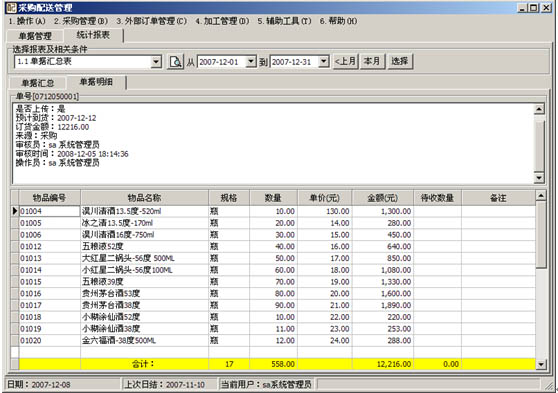Click the 本月 current month button
Viewport: 558px width, 393px height.
click(x=372, y=62)
